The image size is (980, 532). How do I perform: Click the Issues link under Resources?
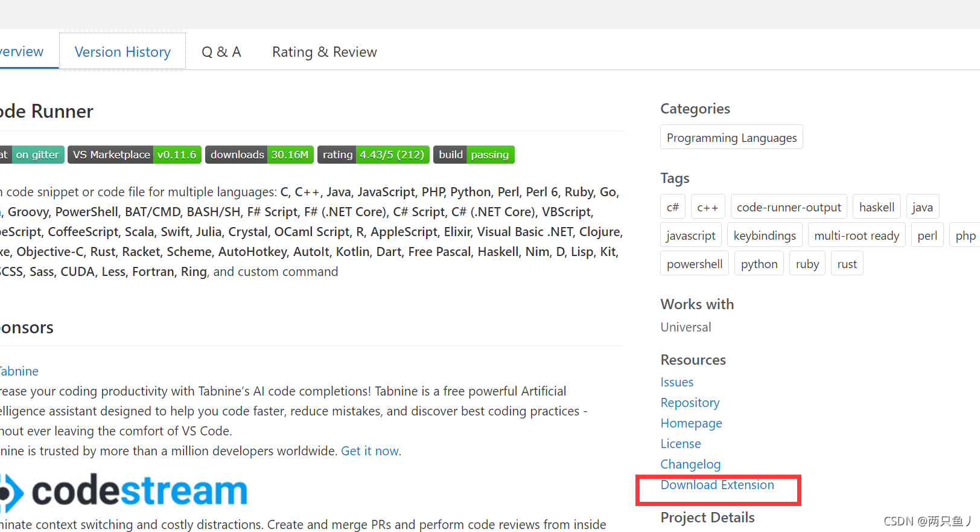676,382
